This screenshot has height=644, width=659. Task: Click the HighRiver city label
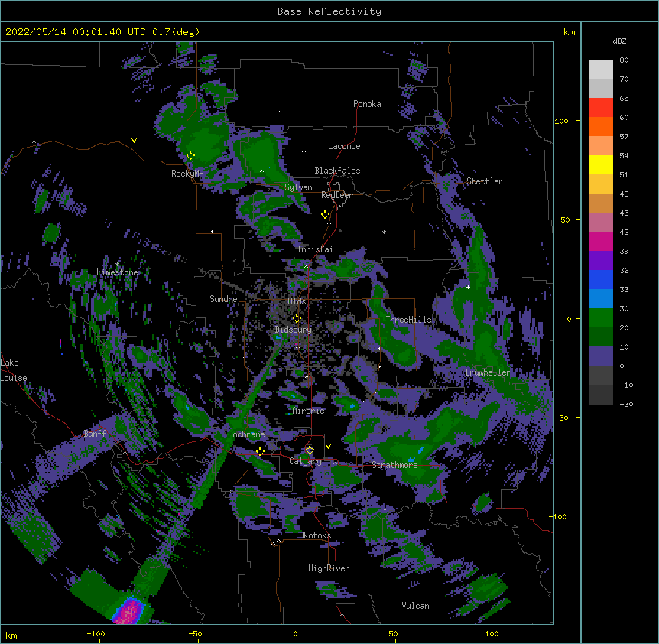point(329,568)
